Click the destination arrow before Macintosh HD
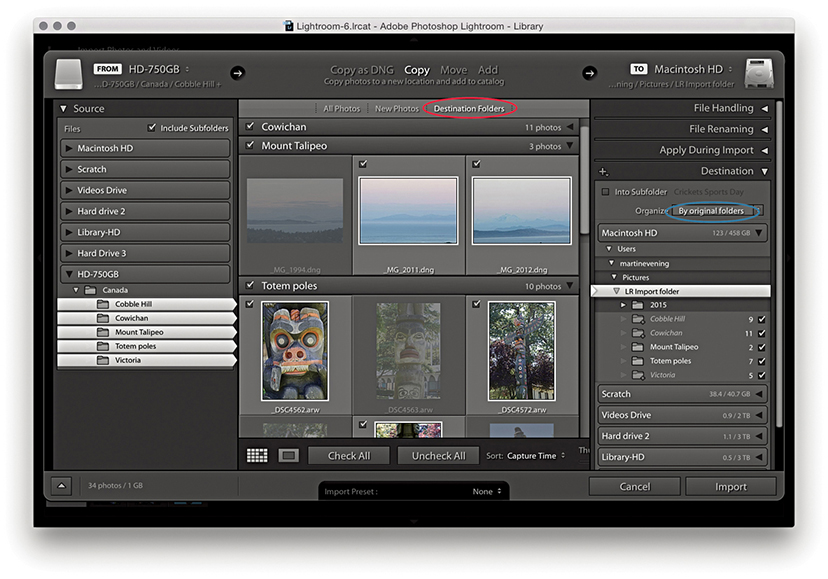 [x=589, y=72]
